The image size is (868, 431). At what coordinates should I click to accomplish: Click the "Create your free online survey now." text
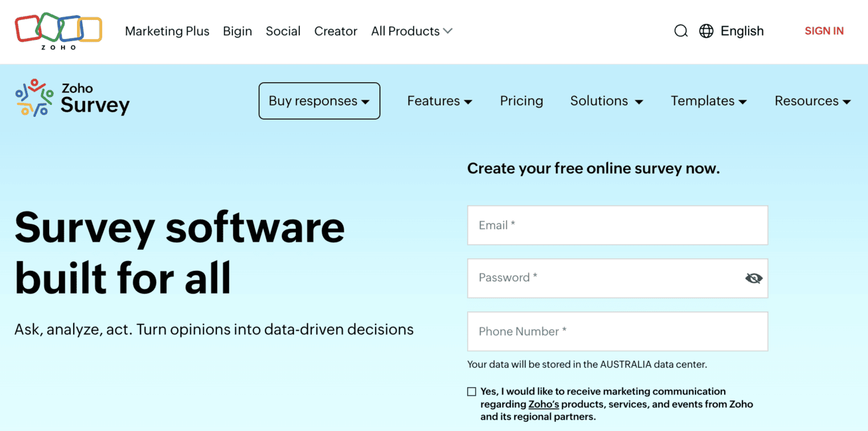(593, 169)
